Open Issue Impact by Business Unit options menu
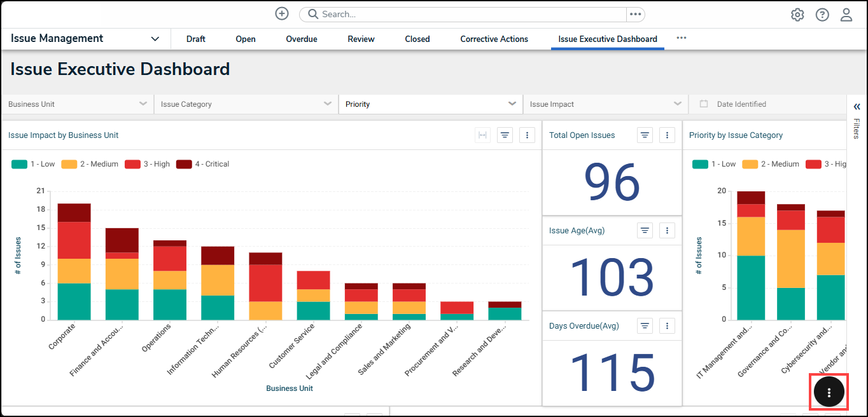This screenshot has width=868, height=417. [527, 135]
